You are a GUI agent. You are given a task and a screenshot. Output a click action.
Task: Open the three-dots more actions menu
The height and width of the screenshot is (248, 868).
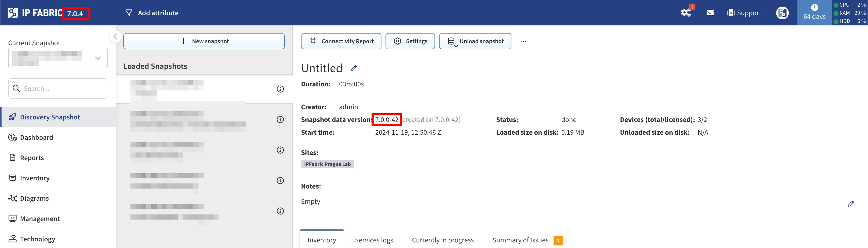tap(523, 41)
